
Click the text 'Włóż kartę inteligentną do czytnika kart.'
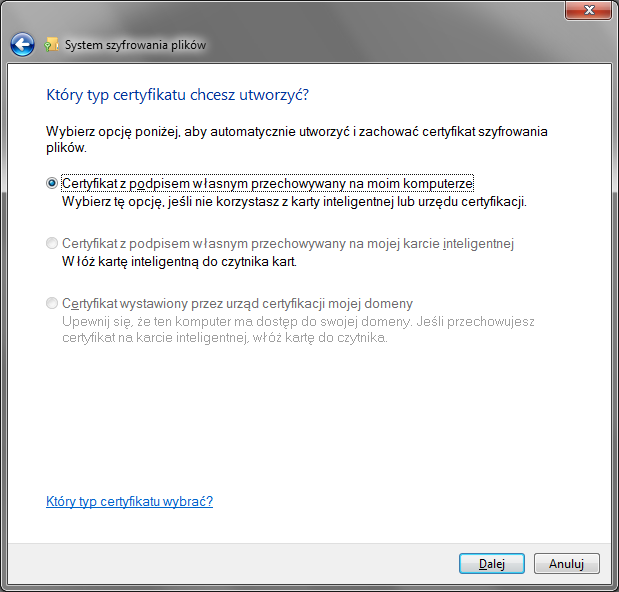[x=179, y=262]
